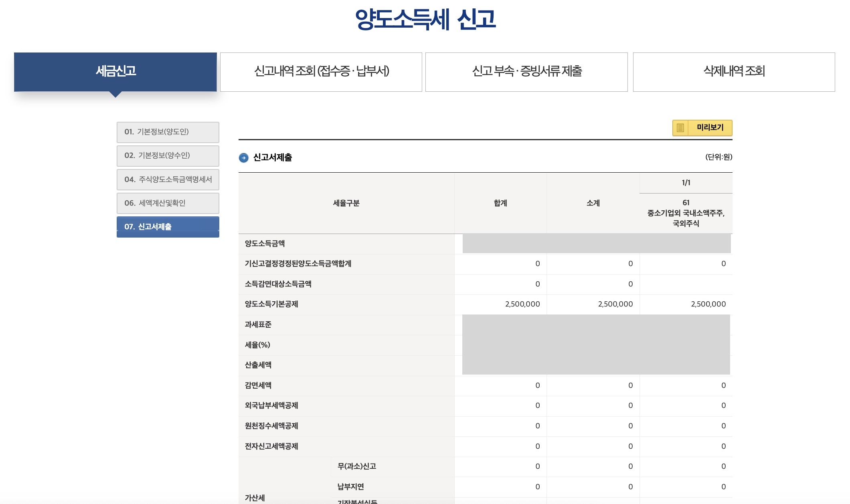Select step 04. 주식양도소득금액명세서
The height and width of the screenshot is (504, 850).
[168, 179]
